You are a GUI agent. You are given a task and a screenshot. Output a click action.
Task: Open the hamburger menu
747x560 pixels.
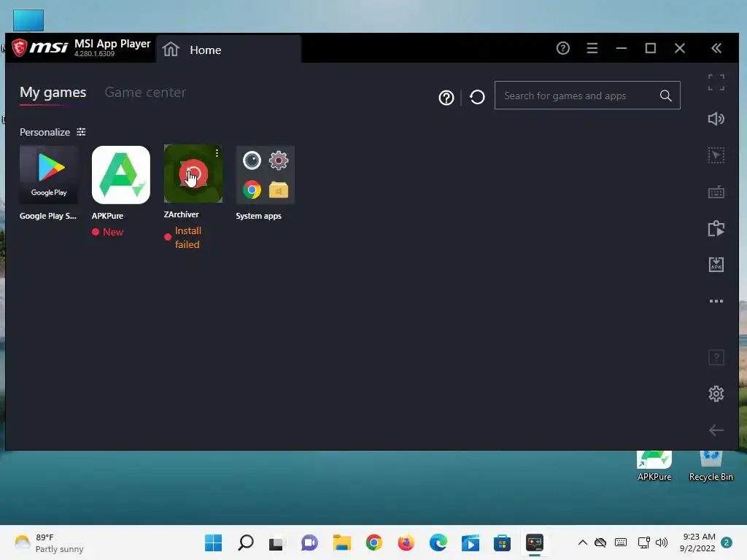tap(592, 48)
